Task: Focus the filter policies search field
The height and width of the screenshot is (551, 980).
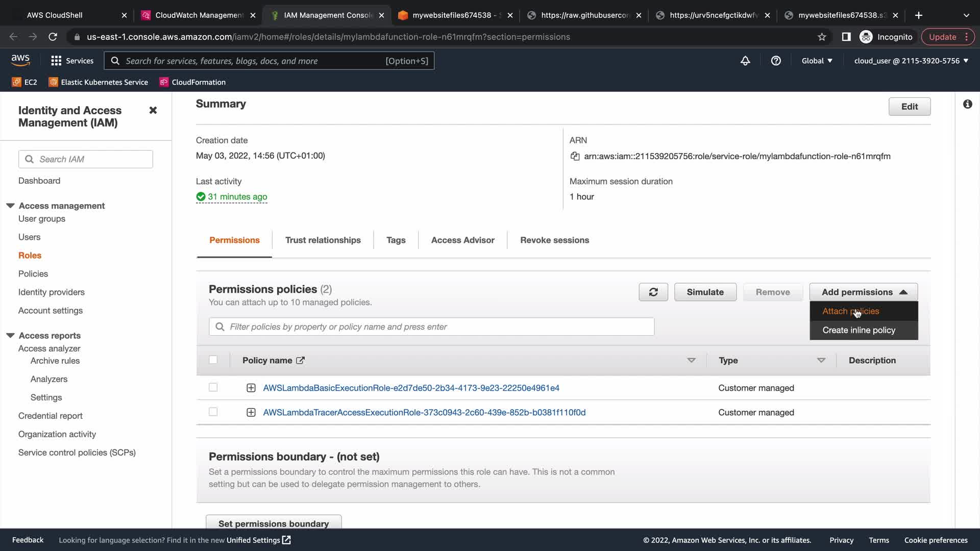Action: click(431, 327)
